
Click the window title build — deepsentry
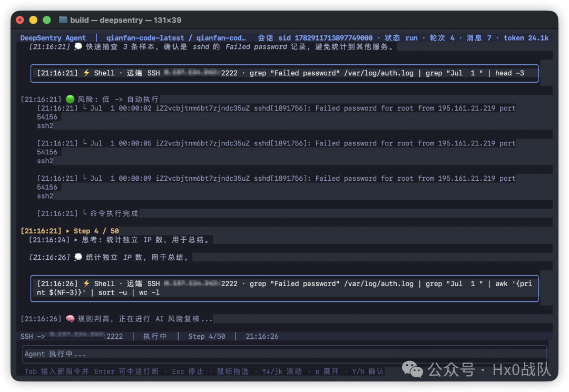pos(125,20)
